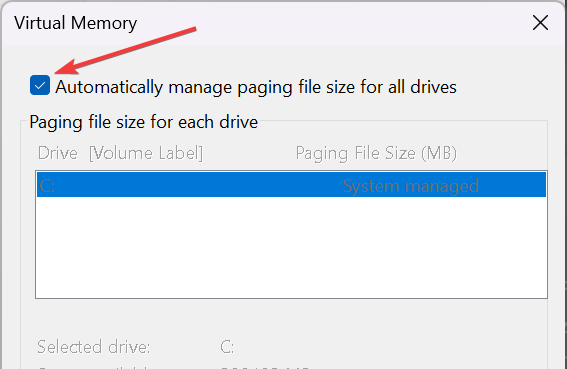The width and height of the screenshot is (567, 369).
Task: Close the Virtual Memory dialog
Action: 540,23
